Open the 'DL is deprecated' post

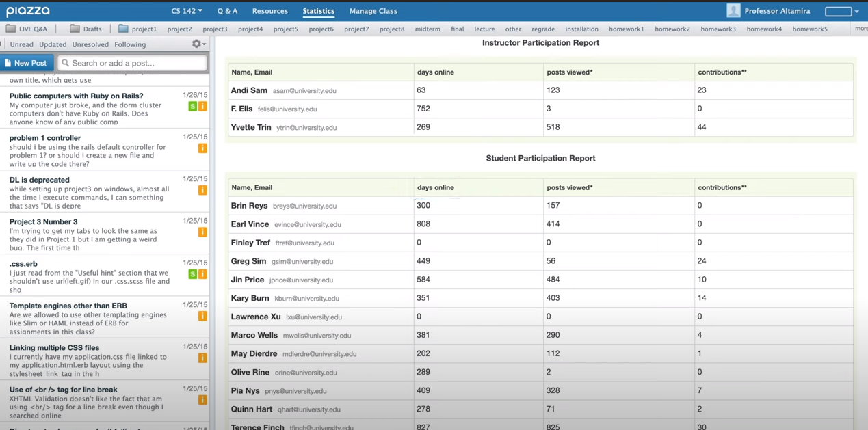point(40,179)
